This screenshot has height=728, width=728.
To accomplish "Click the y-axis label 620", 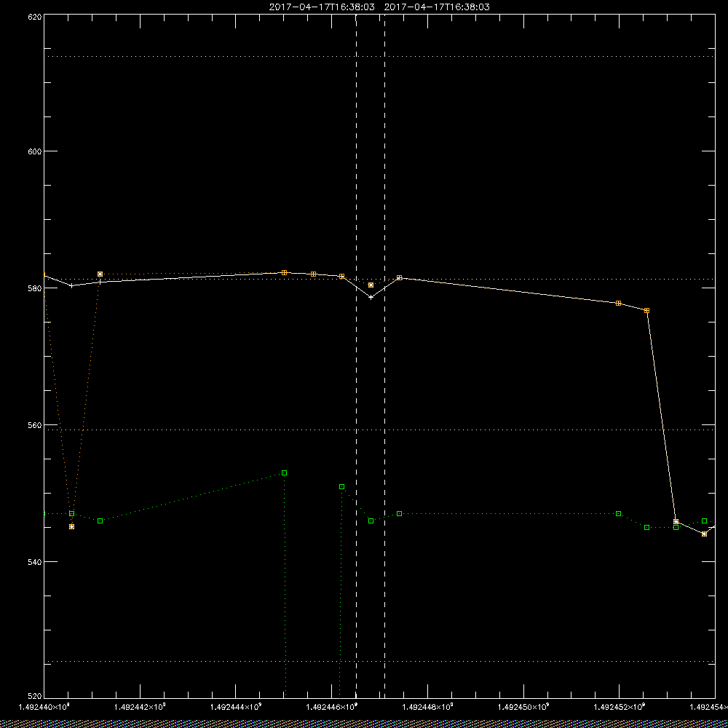I will (35, 17).
